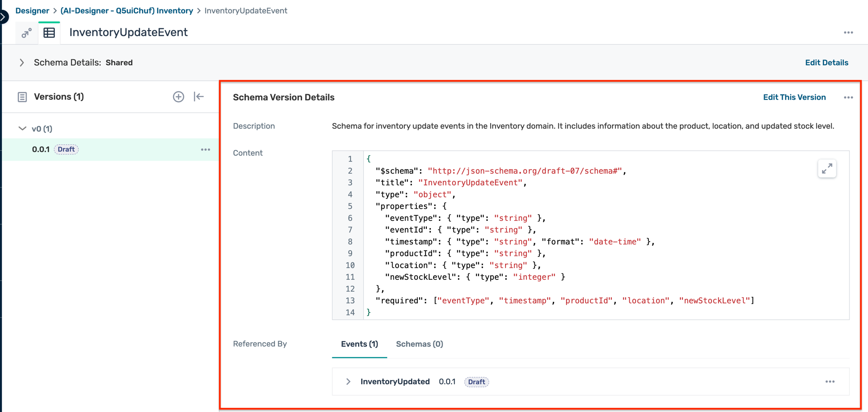
Task: Switch to the graph view icon
Action: pyautogui.click(x=26, y=32)
